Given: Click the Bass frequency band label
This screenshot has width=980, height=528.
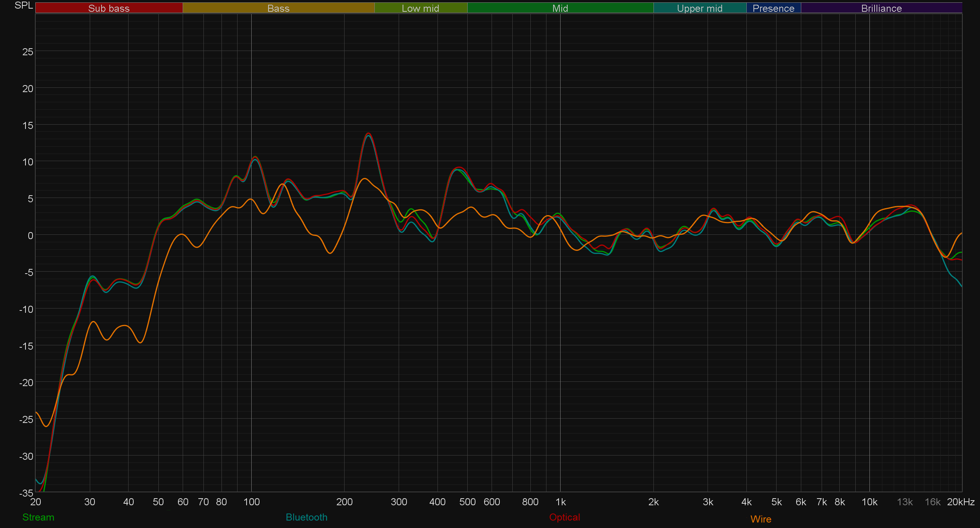Looking at the screenshot, I should pos(278,8).
